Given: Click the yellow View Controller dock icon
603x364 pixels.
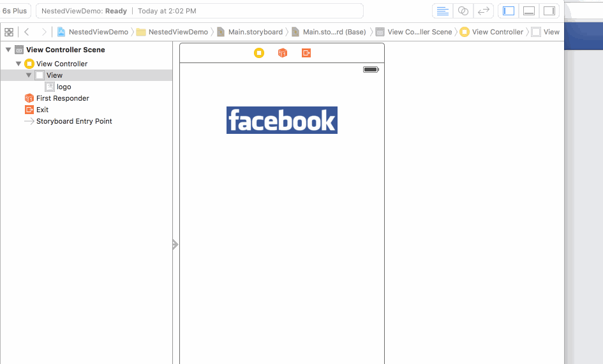Looking at the screenshot, I should tap(259, 53).
